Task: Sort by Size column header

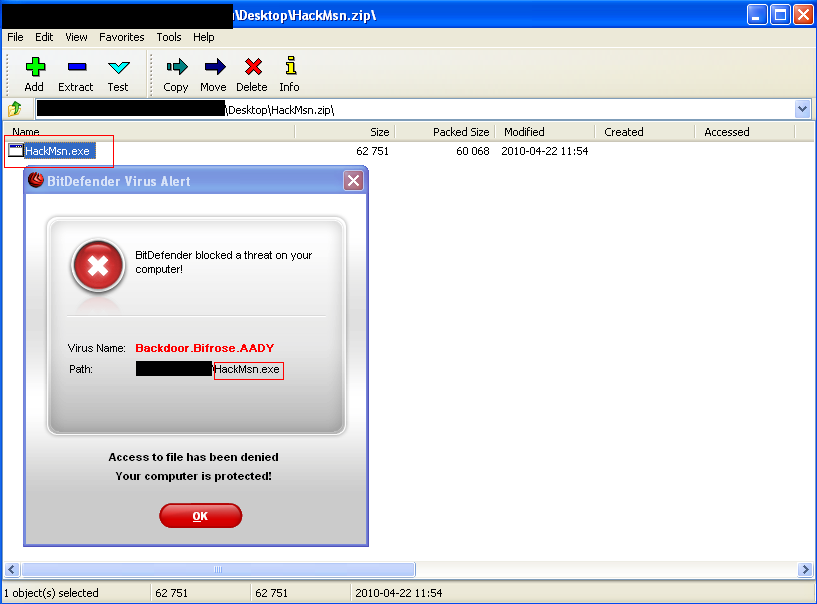Action: click(345, 132)
